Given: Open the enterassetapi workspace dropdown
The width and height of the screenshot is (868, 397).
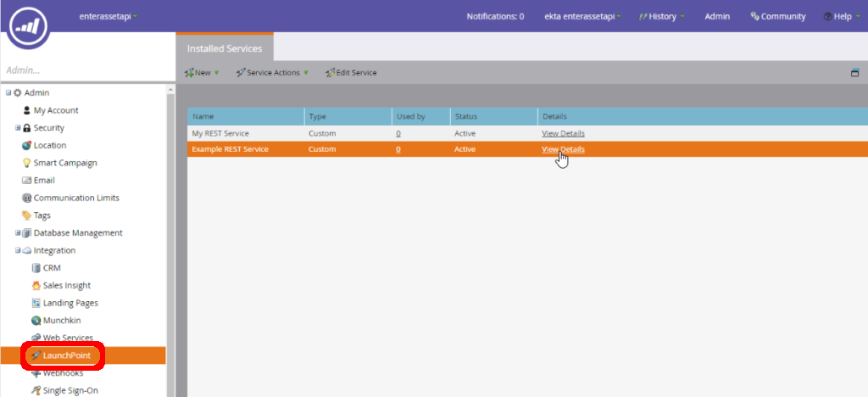Looking at the screenshot, I should point(108,16).
